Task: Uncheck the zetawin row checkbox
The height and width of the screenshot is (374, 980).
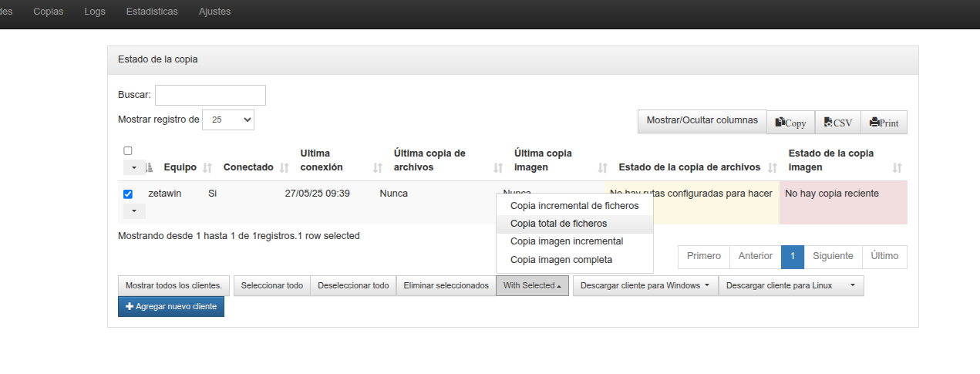Action: point(128,194)
